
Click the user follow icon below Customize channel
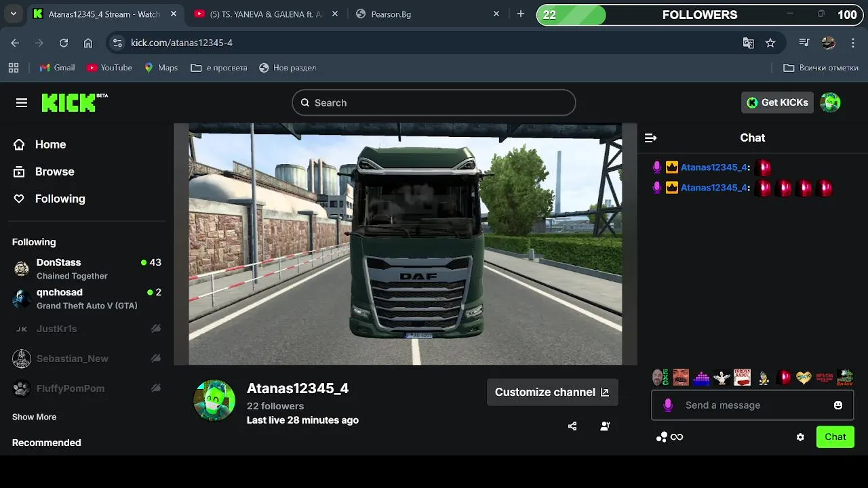[605, 426]
